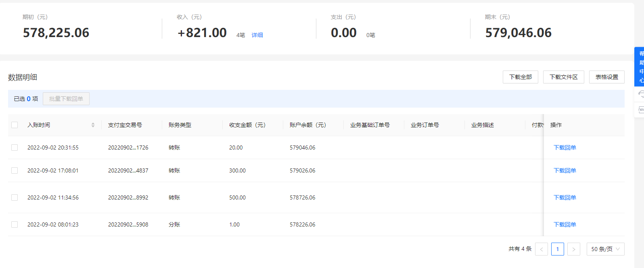Check the 11:34:56 transaction row checkbox
This screenshot has width=644, height=268.
tap(15, 197)
